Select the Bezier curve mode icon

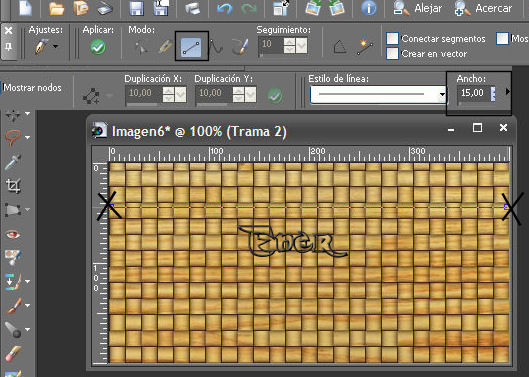(x=216, y=47)
